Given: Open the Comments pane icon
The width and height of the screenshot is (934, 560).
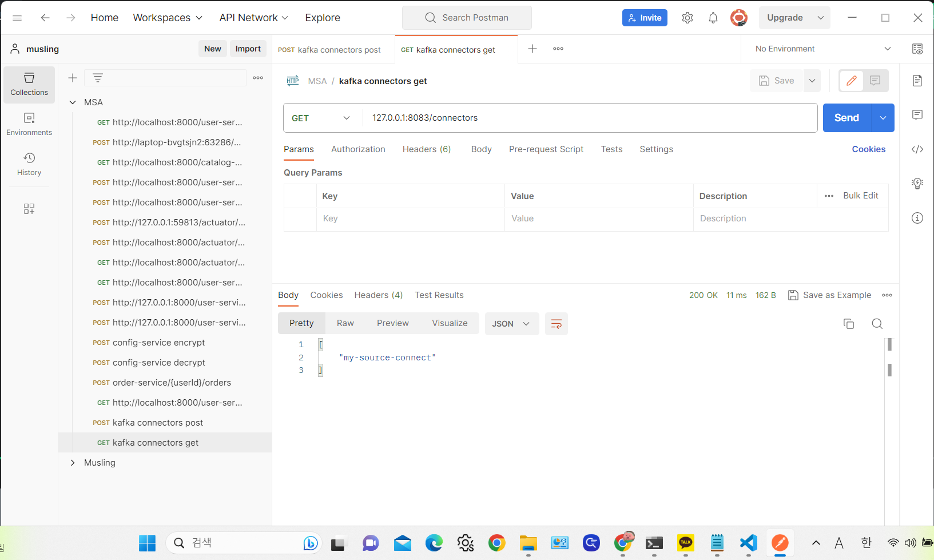Looking at the screenshot, I should point(917,115).
